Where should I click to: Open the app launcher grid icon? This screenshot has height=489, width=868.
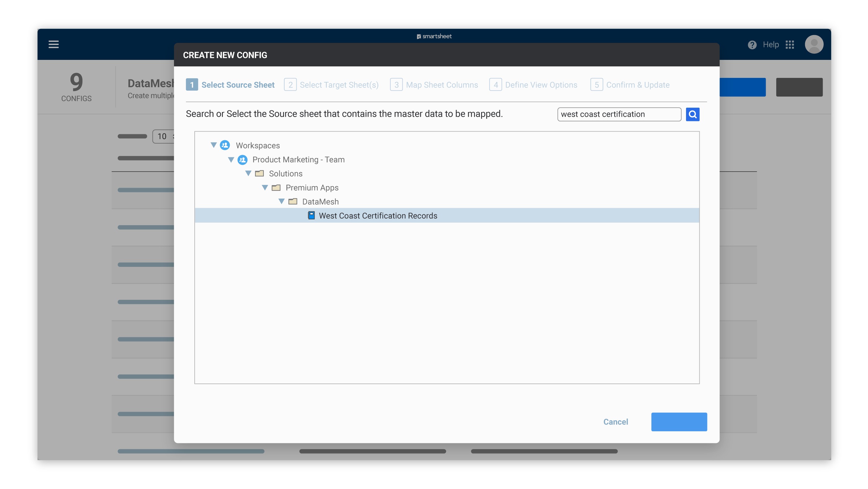790,44
